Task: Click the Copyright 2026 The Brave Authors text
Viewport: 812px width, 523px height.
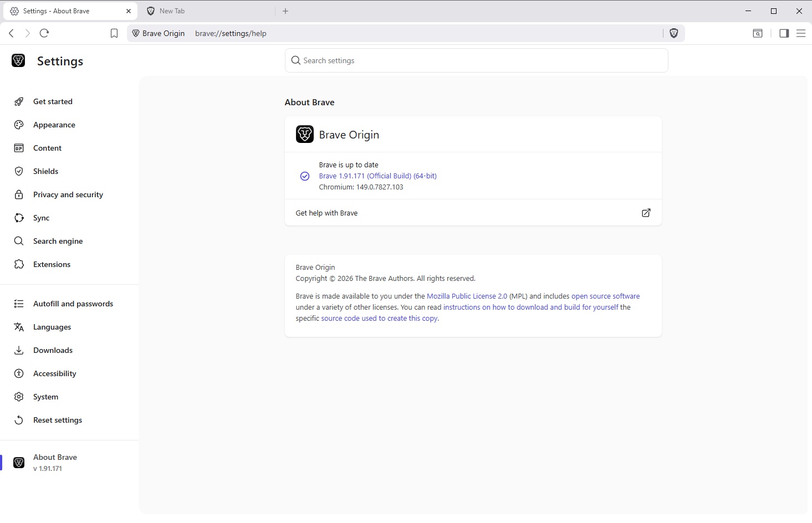Action: coord(386,279)
